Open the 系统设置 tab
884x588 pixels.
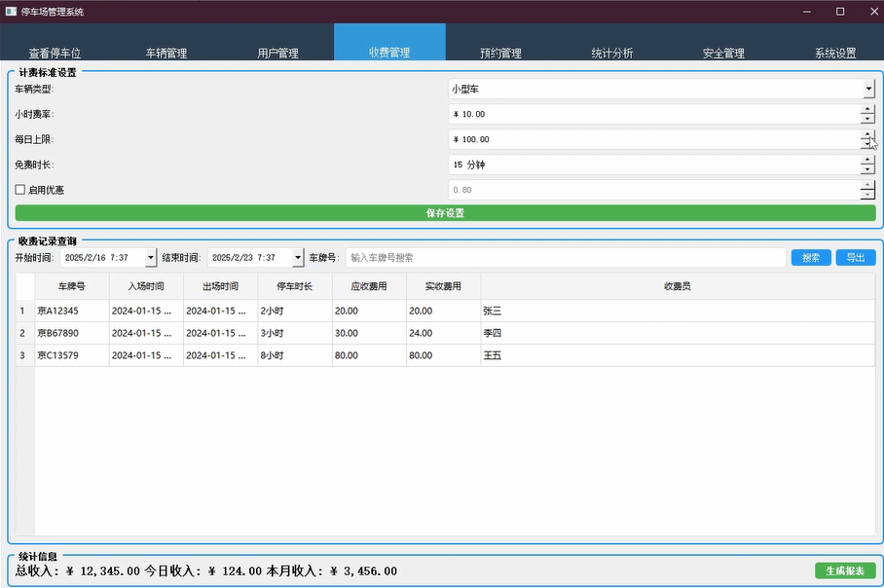tap(835, 43)
